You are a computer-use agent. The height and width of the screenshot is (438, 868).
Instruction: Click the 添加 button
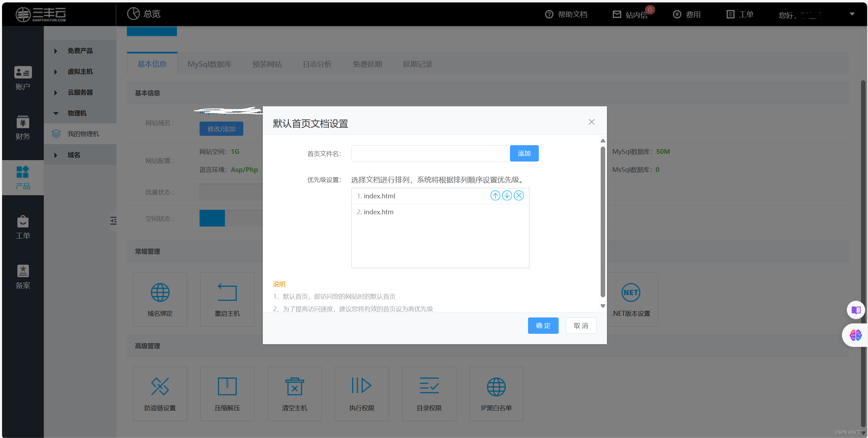tap(524, 154)
